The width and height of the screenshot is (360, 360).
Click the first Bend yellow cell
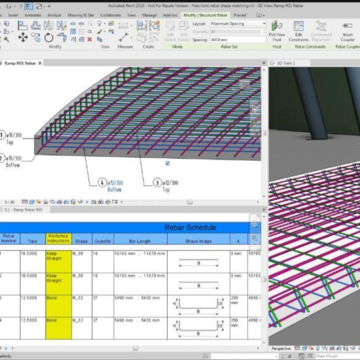[x=58, y=306]
